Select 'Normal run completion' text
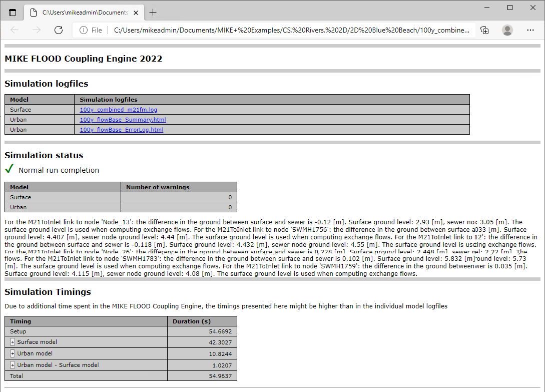Image resolution: width=545 pixels, height=392 pixels. point(59,170)
